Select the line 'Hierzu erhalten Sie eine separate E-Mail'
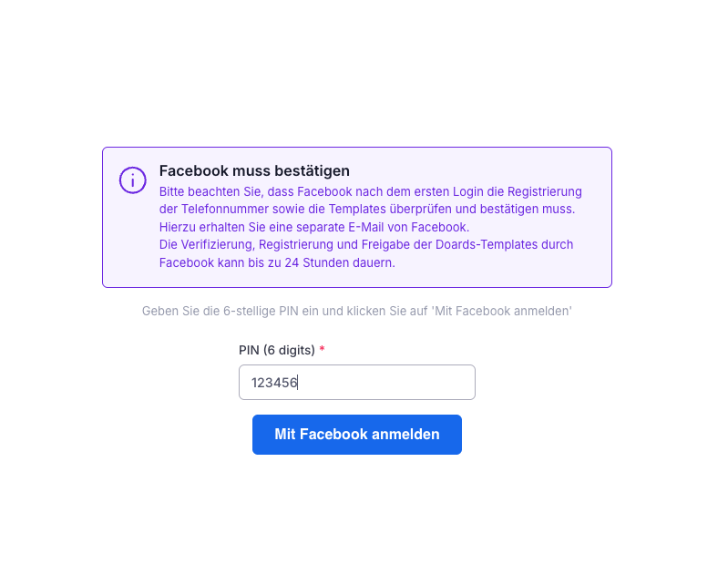This screenshot has height=585, width=728. [313, 227]
